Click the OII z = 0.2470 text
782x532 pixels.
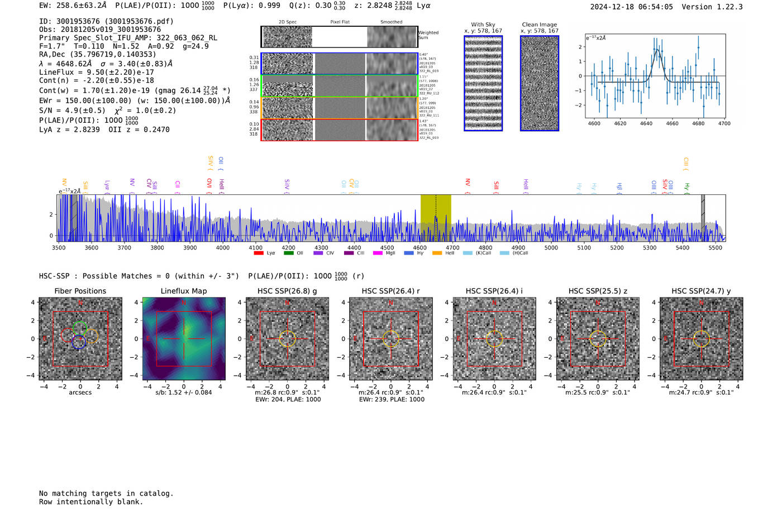click(x=139, y=130)
